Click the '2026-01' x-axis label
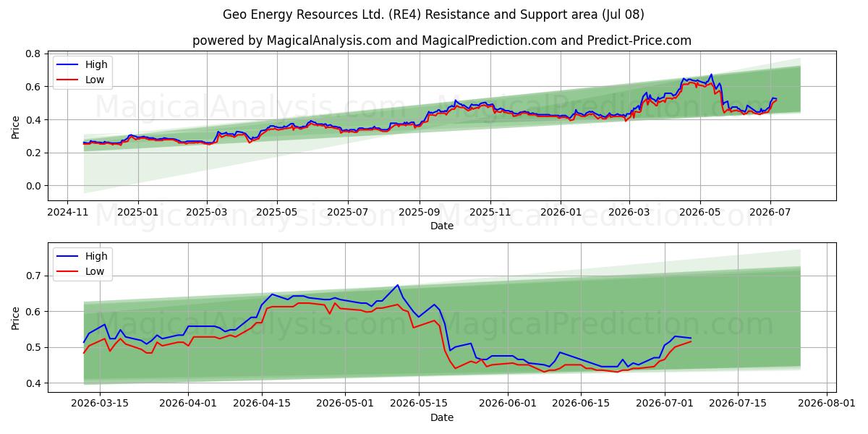 tap(561, 212)
